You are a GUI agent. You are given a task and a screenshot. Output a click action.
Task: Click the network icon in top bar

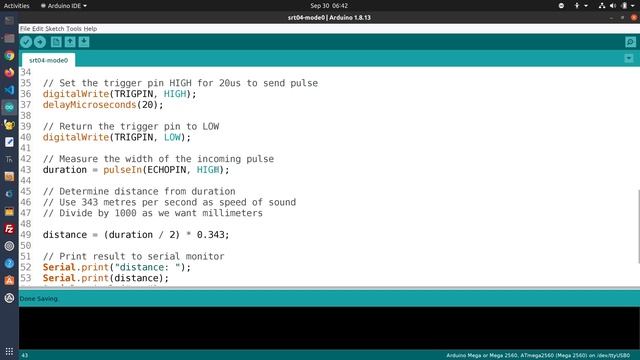(602, 6)
